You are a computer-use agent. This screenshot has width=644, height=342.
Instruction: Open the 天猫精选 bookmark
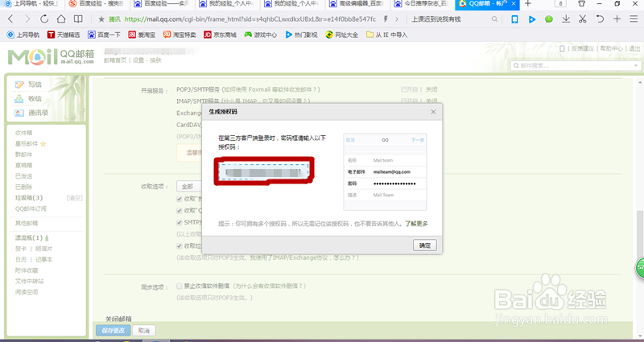(64, 35)
